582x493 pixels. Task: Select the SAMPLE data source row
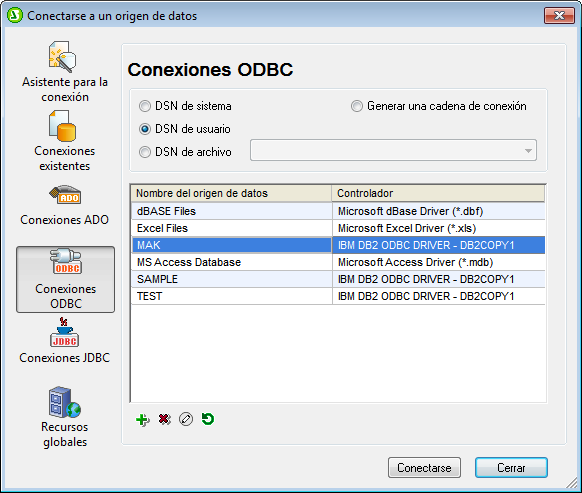[338, 279]
